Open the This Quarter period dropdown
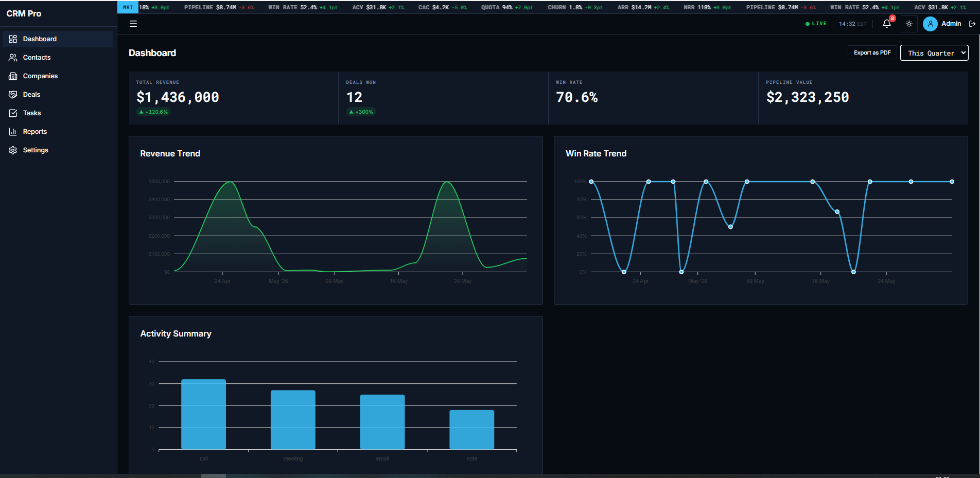 934,53
